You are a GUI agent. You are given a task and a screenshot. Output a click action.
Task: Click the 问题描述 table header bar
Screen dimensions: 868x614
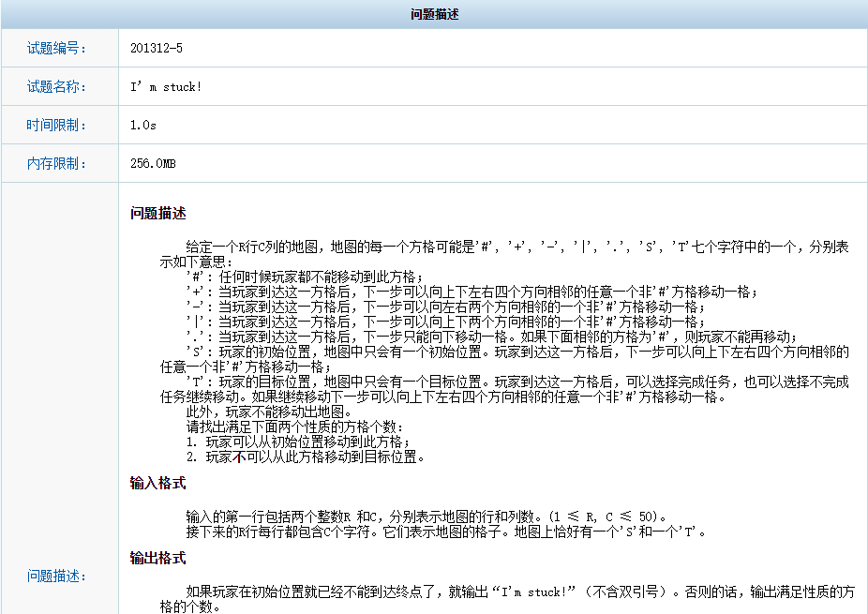[x=434, y=13]
